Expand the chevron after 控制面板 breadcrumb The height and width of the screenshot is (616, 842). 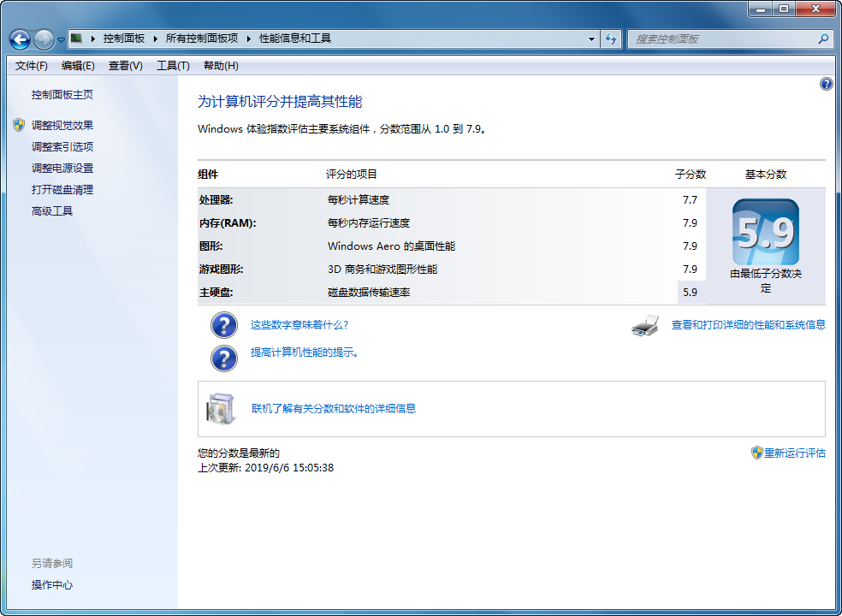[156, 38]
